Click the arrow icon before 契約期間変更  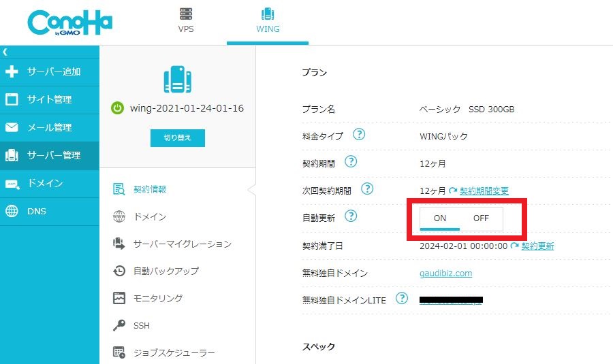453,191
